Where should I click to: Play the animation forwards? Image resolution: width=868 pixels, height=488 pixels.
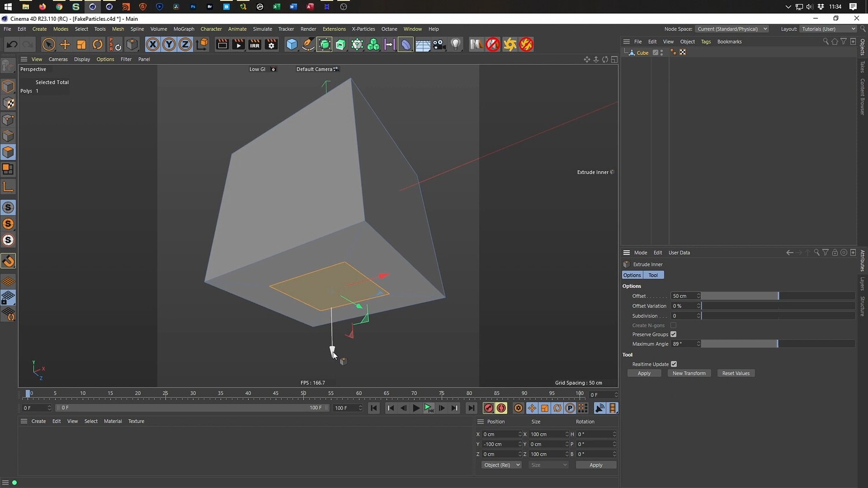416,408
